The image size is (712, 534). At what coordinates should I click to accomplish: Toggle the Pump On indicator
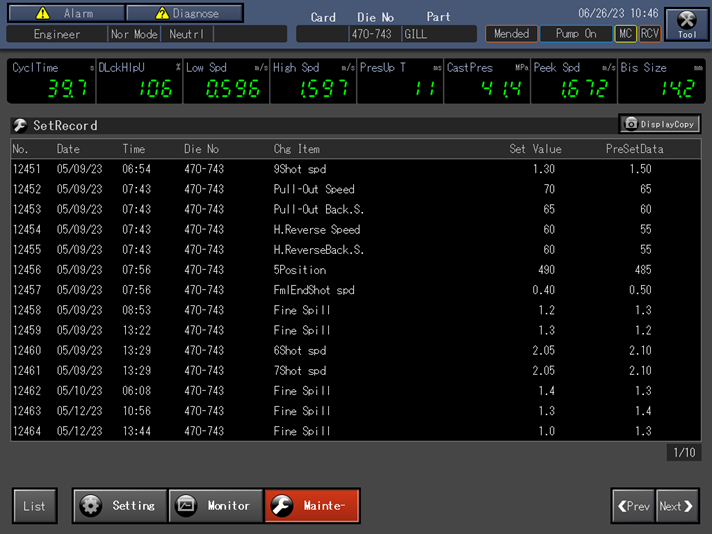click(x=575, y=34)
